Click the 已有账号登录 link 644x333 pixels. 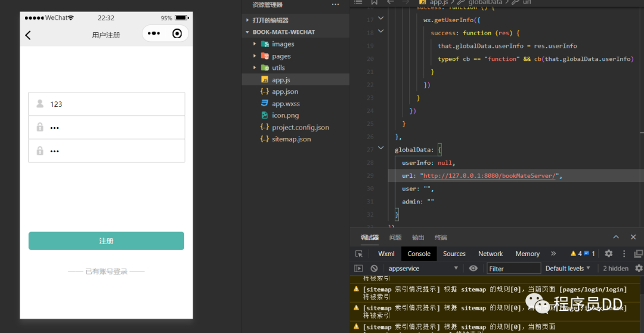(106, 272)
